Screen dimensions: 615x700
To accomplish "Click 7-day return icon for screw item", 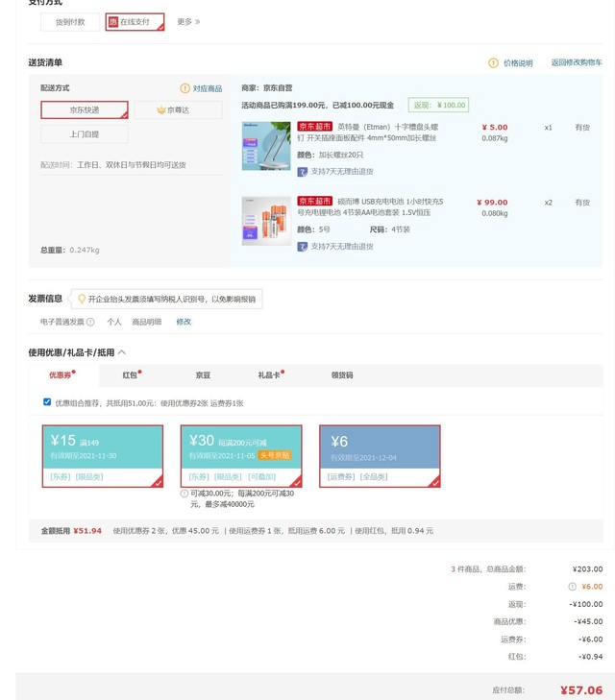I will pyautogui.click(x=303, y=172).
